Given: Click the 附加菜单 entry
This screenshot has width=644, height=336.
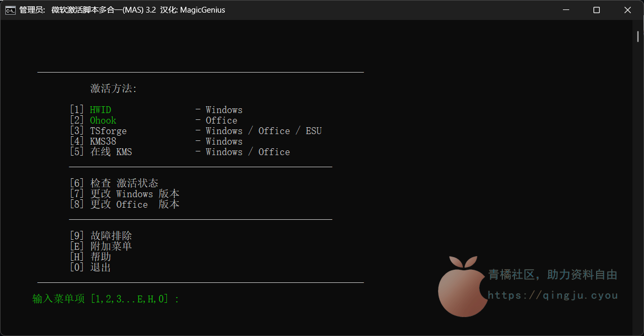Looking at the screenshot, I should coord(101,246).
